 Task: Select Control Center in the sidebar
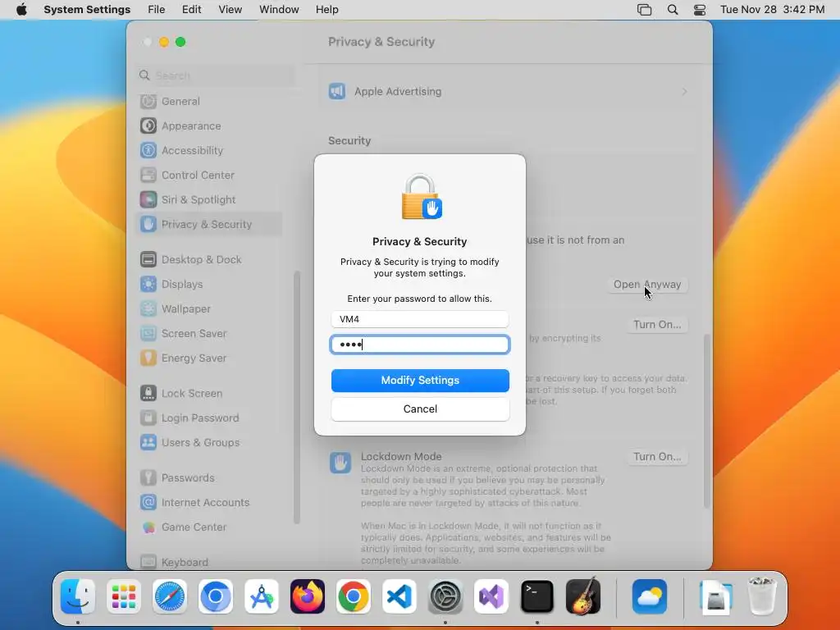(x=210, y=176)
